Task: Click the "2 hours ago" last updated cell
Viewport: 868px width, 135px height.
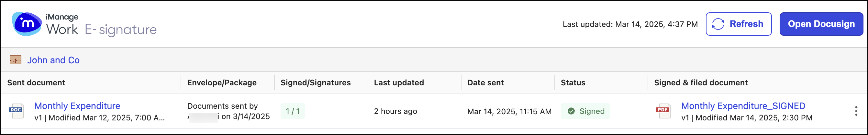Action: coord(395,111)
